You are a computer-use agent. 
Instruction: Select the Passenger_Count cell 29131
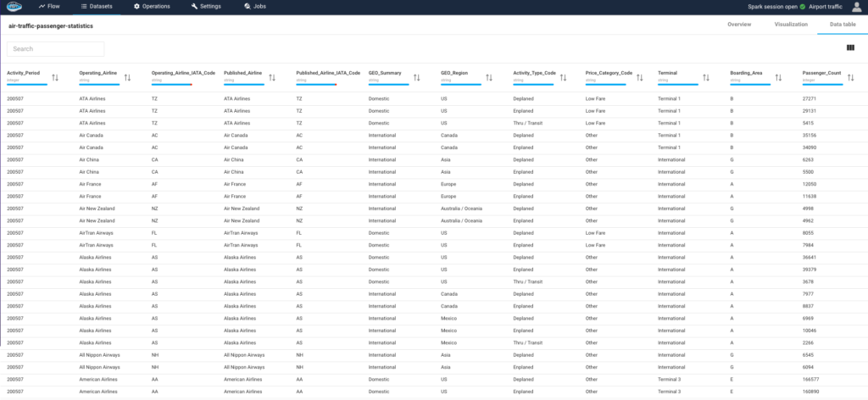tap(810, 111)
